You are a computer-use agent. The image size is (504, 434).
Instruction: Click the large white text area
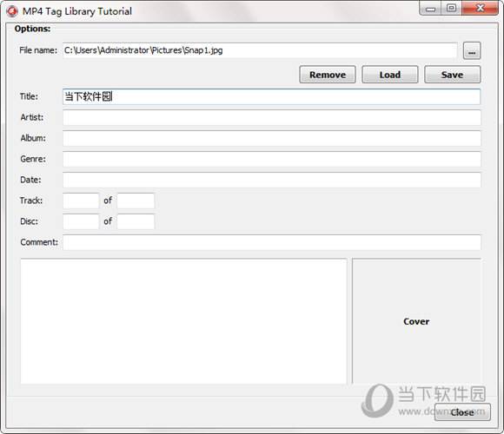183,321
